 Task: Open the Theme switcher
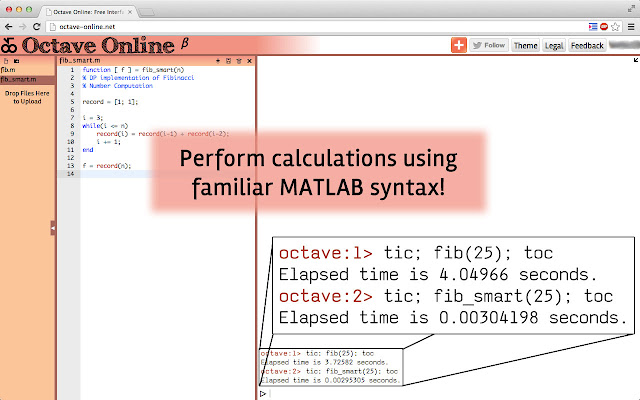point(525,45)
